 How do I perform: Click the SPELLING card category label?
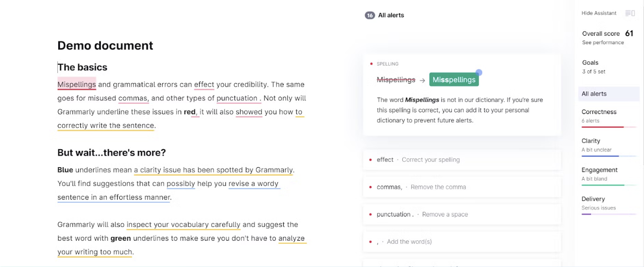point(388,64)
